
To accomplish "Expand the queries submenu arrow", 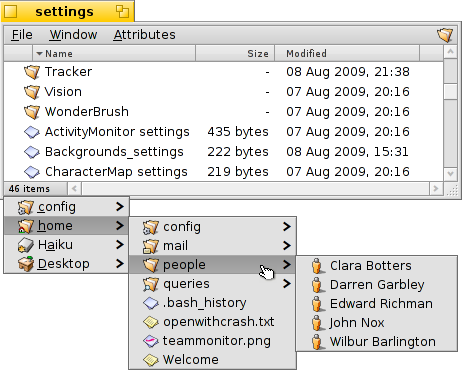I will click(x=287, y=284).
